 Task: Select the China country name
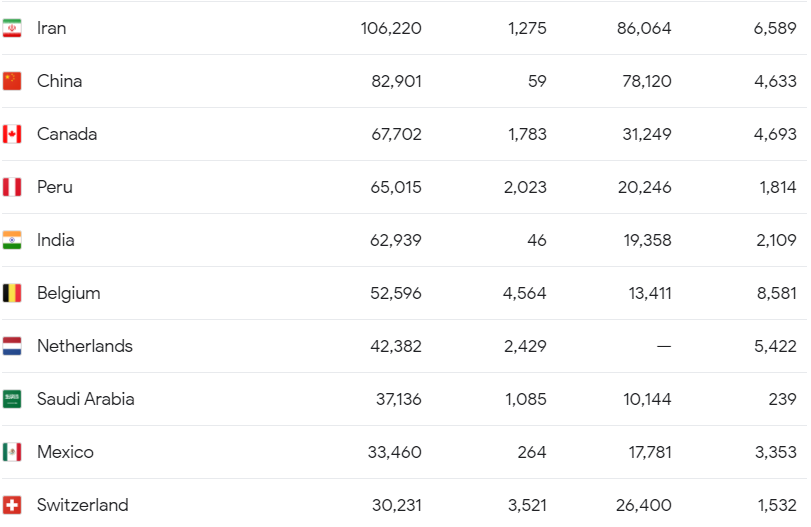59,81
